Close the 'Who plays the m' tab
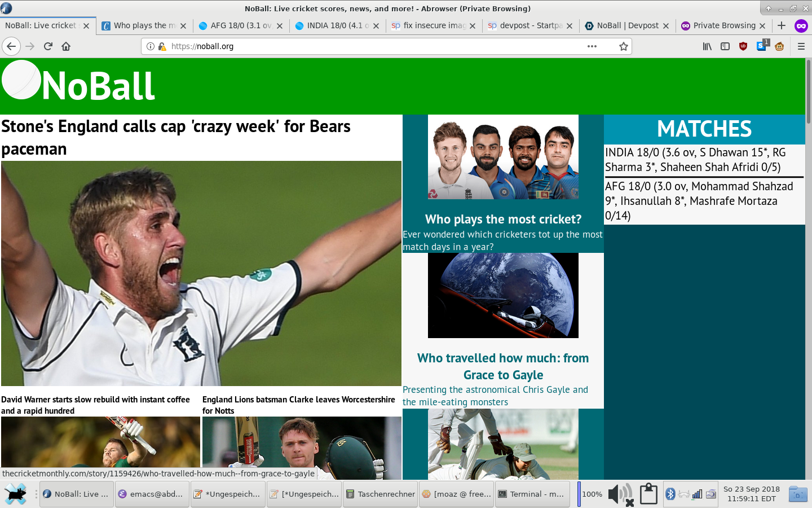Viewport: 812px width, 508px height. click(183, 26)
